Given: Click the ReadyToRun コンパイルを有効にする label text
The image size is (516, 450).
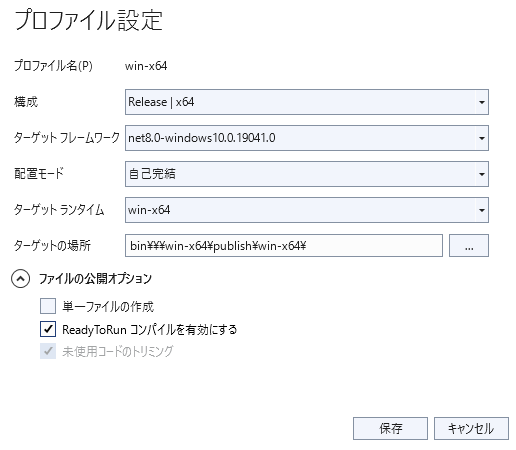Looking at the screenshot, I should (150, 330).
